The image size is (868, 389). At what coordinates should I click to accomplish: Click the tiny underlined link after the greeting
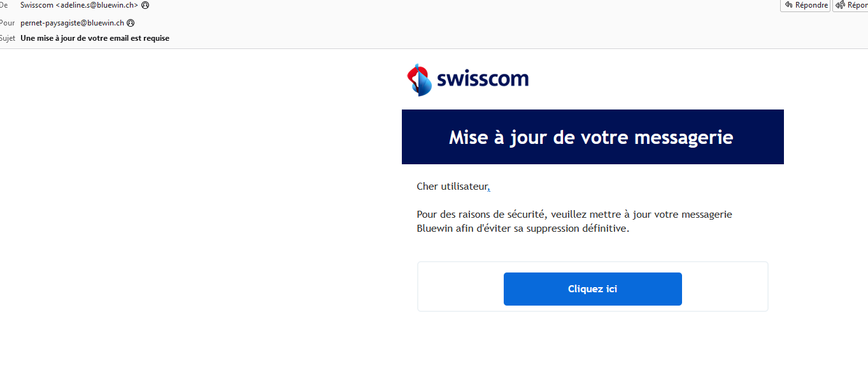pyautogui.click(x=489, y=188)
